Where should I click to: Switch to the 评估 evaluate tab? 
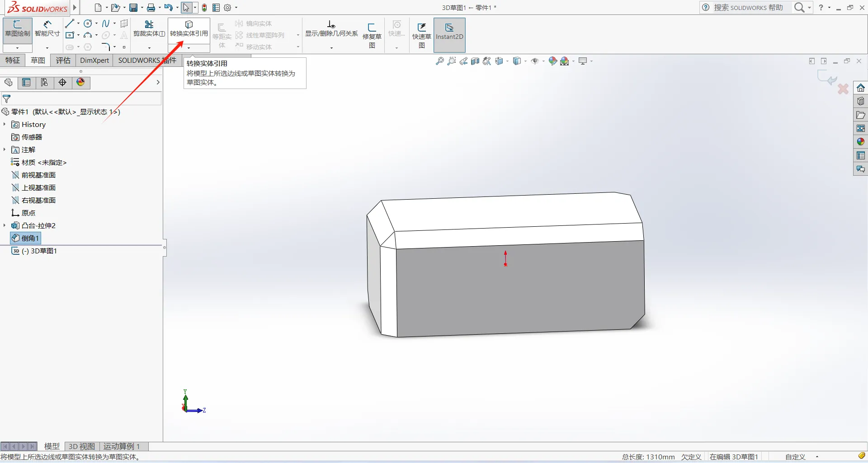(x=63, y=61)
